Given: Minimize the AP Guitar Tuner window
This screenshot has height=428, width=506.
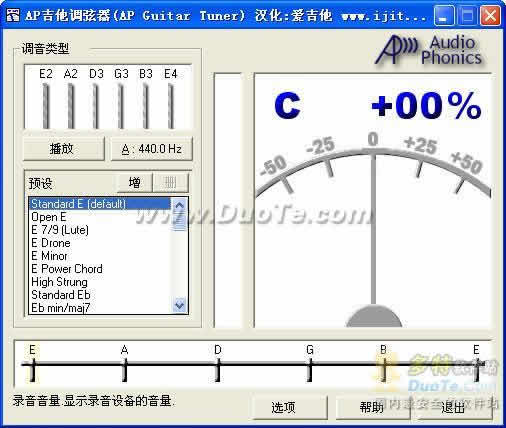Looking at the screenshot, I should click(444, 16).
